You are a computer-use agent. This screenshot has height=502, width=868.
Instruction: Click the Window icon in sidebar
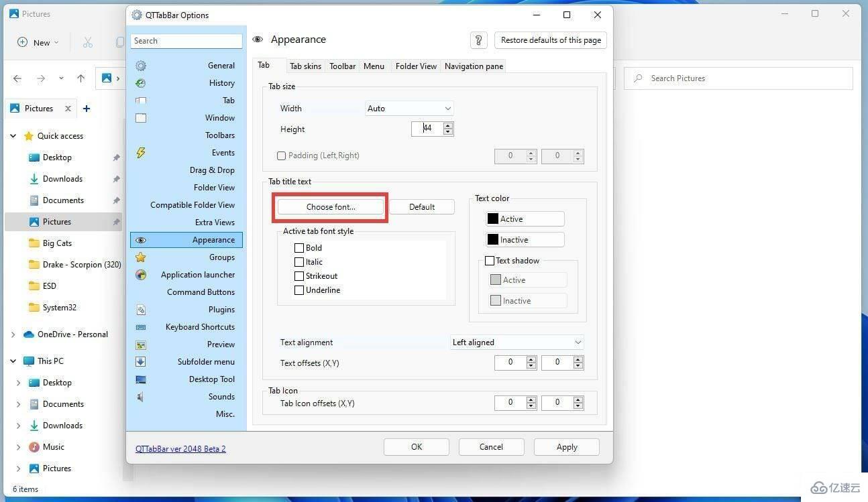(141, 118)
